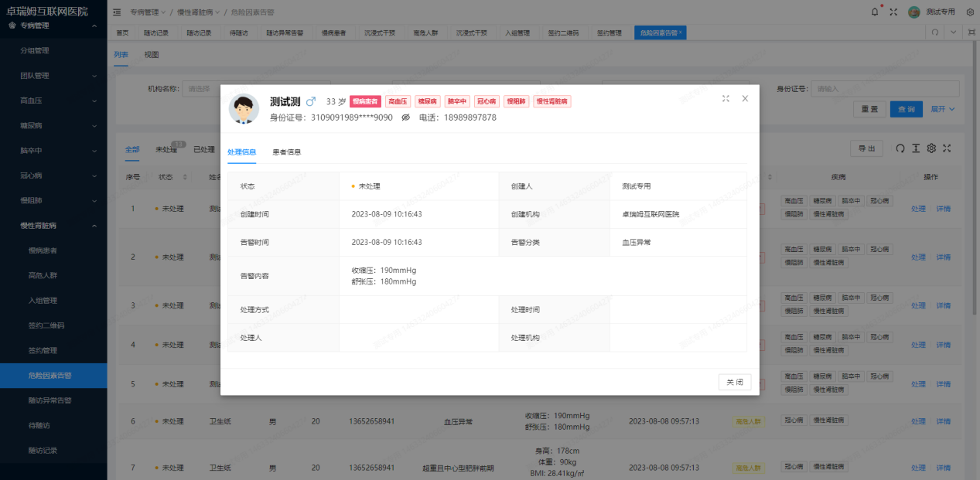Click the 身份证号 input field

tap(884, 88)
